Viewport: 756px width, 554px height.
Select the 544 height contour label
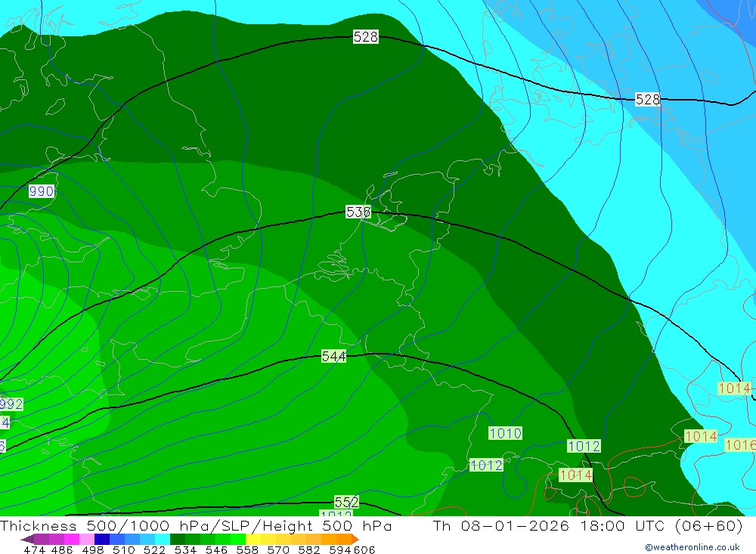point(333,356)
